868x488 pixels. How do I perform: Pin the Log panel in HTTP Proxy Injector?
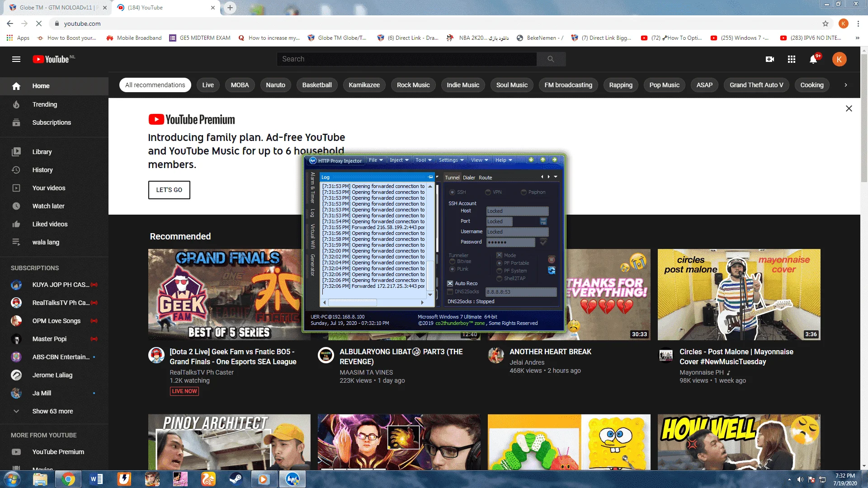(430, 177)
